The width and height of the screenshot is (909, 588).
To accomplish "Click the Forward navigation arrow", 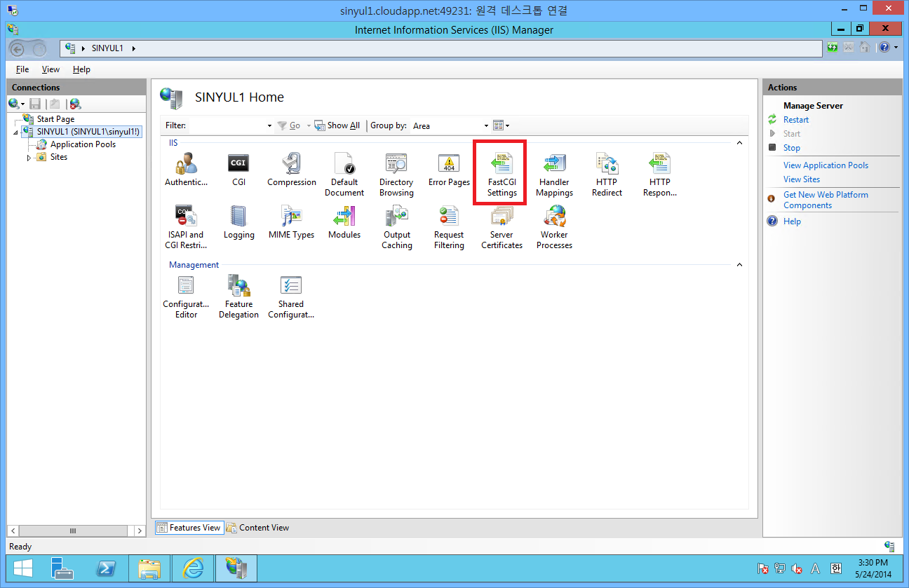I will tap(39, 49).
